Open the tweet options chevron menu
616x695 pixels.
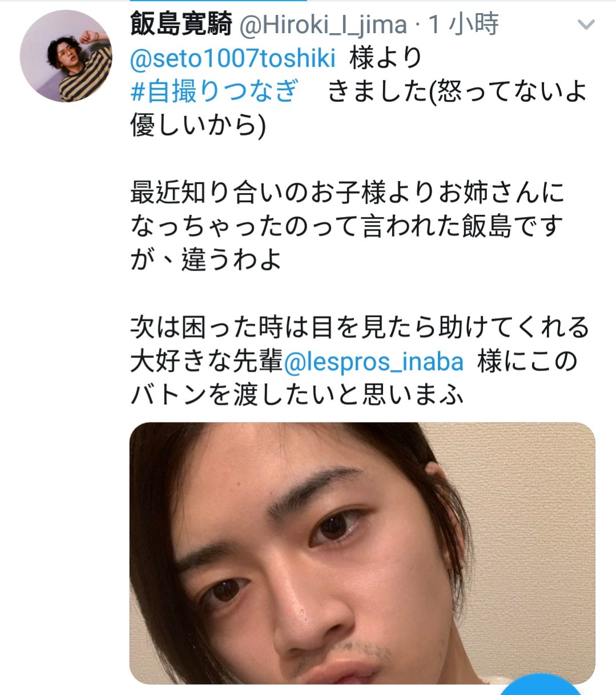(586, 25)
